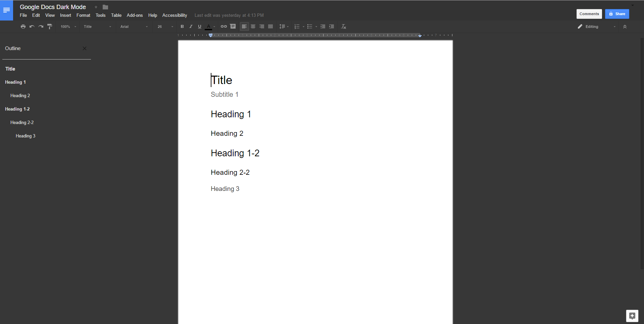Viewport: 644px width, 324px height.
Task: Click the Redo icon
Action: 40,27
